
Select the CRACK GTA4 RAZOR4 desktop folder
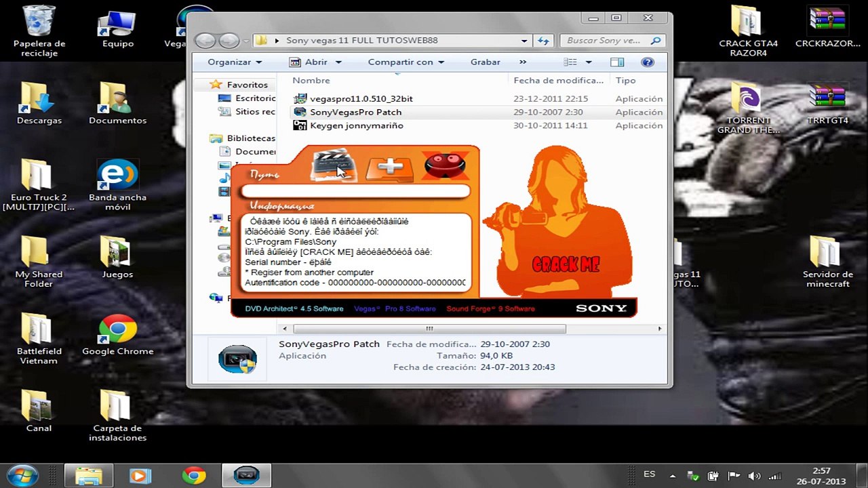[x=749, y=30]
